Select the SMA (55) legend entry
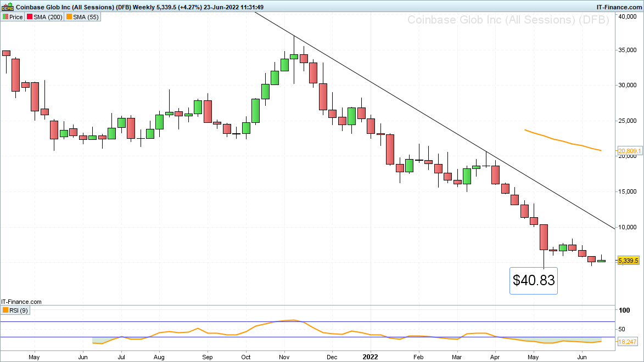The width and height of the screenshot is (644, 362). (x=82, y=17)
